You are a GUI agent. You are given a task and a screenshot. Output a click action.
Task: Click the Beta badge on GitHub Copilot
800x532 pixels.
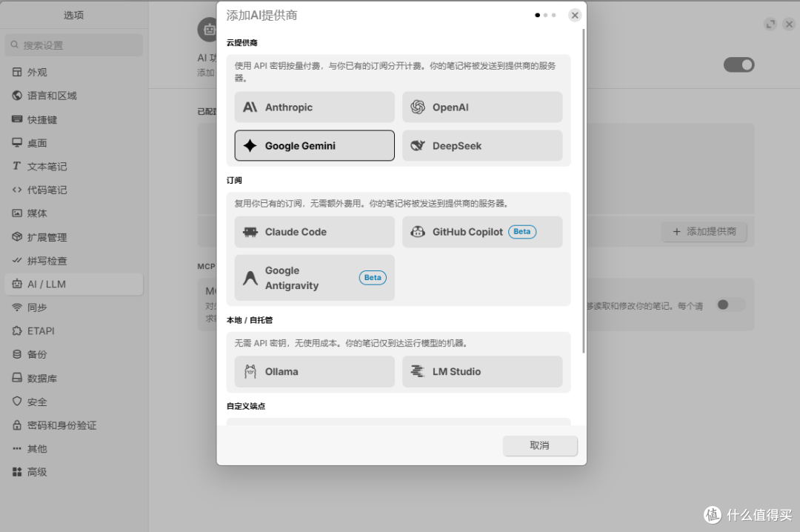click(522, 232)
